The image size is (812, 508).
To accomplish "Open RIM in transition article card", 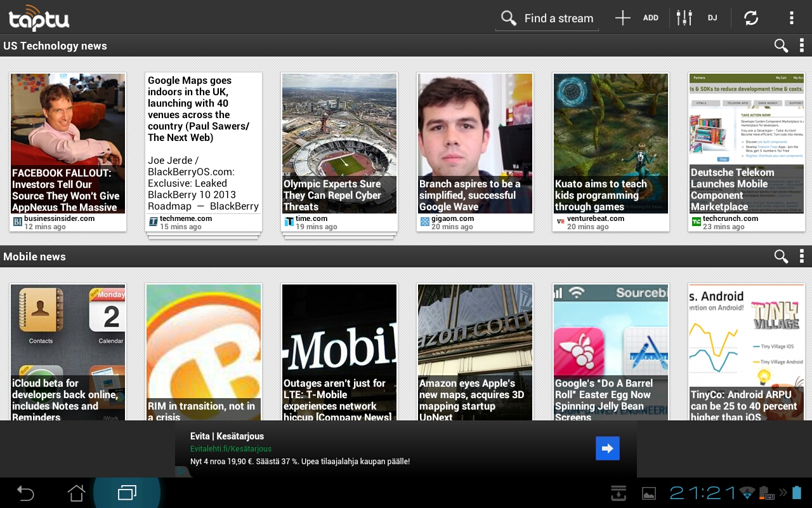I will [x=204, y=352].
